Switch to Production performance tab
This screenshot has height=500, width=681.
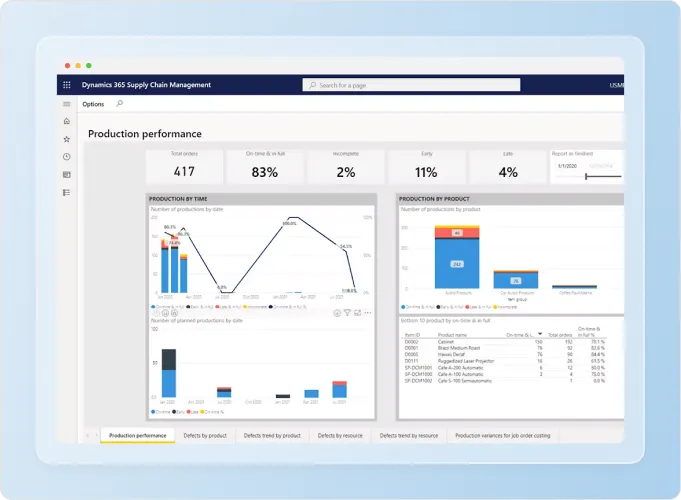click(x=138, y=435)
